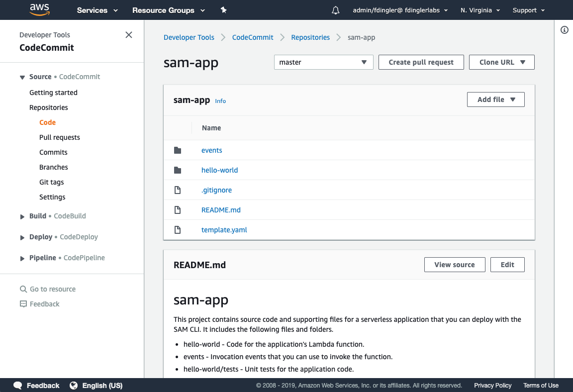Screen dimensions: 573x392
Task: Select Getting started in sidebar
Action: (x=53, y=93)
